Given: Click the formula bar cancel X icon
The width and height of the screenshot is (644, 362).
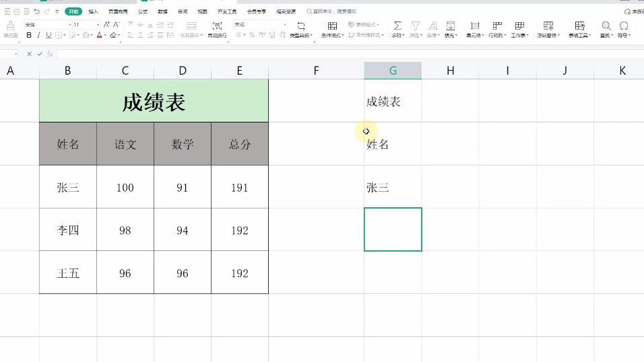Looking at the screenshot, I should [29, 54].
